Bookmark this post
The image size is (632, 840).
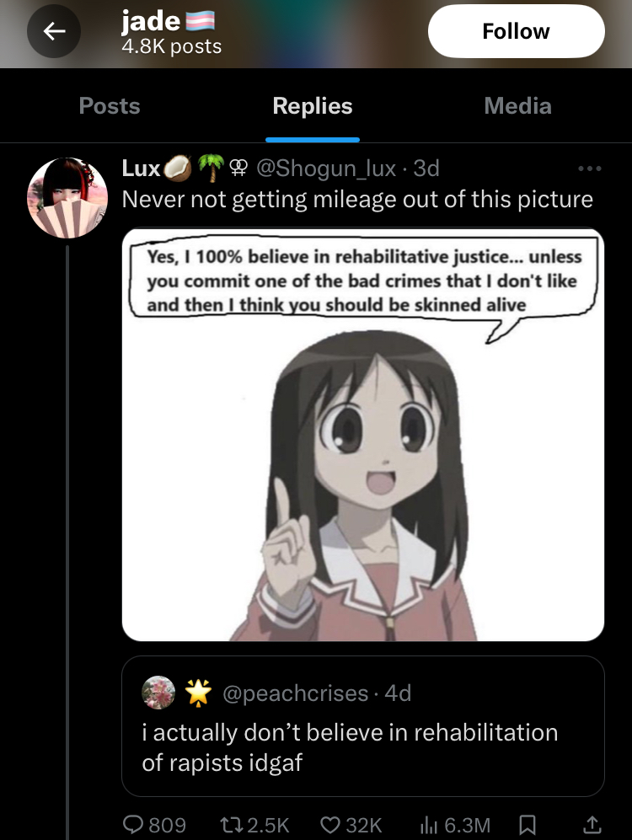point(528,825)
